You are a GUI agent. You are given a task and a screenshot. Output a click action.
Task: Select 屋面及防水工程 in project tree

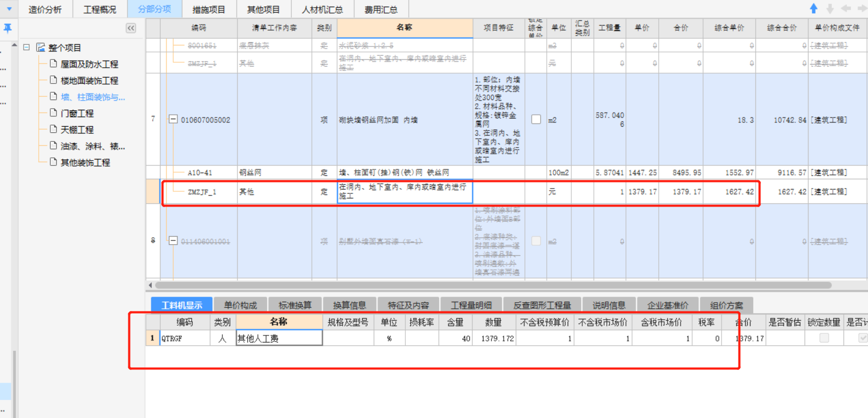click(x=89, y=64)
